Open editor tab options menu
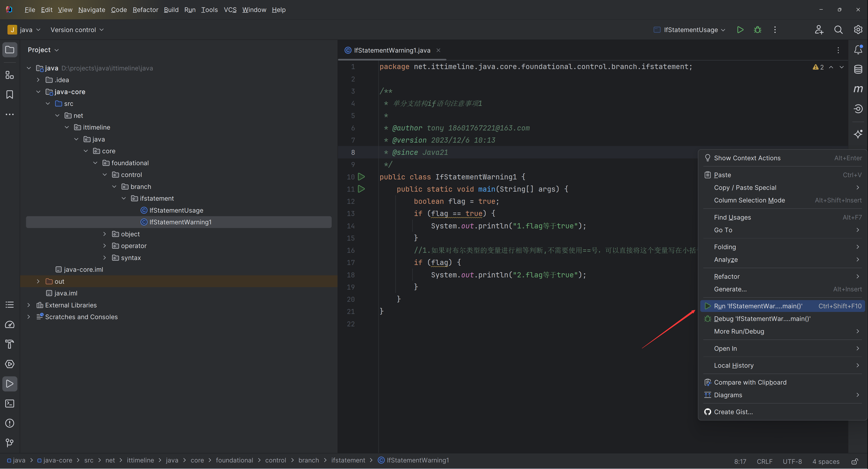 (x=838, y=50)
